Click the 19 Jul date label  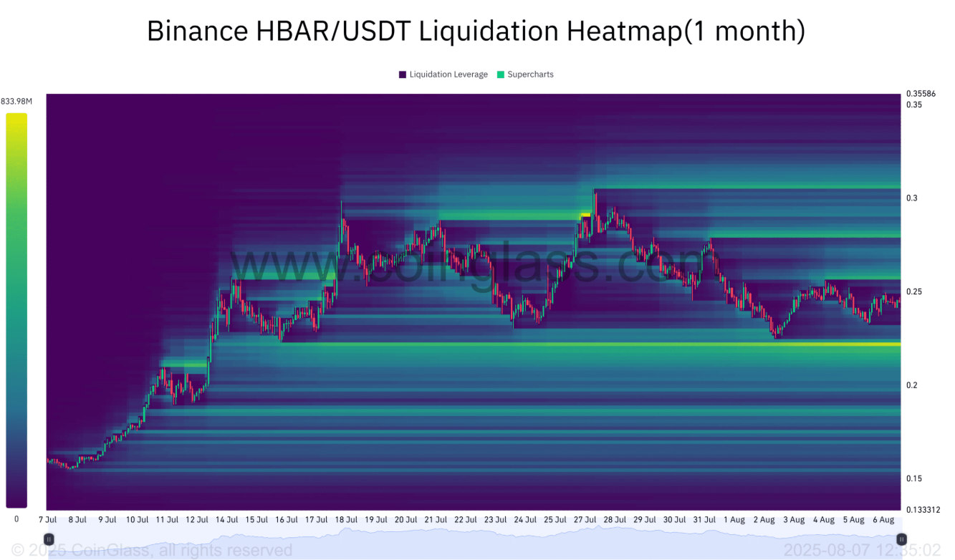click(376, 520)
